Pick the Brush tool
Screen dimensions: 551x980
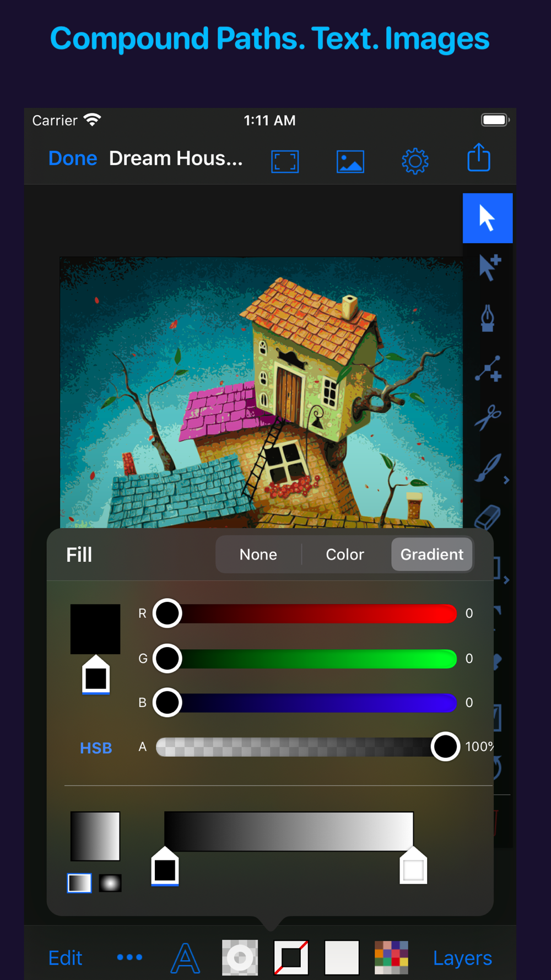point(488,467)
